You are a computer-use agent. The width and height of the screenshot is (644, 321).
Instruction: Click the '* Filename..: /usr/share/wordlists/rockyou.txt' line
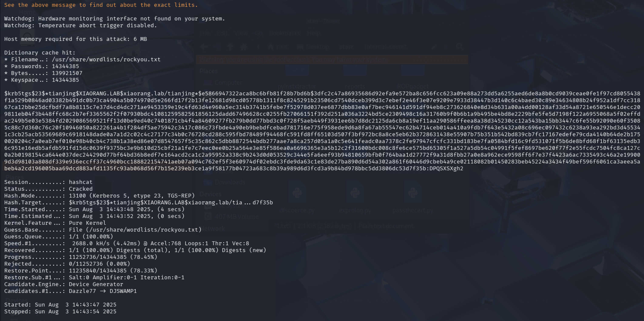pyautogui.click(x=82, y=59)
